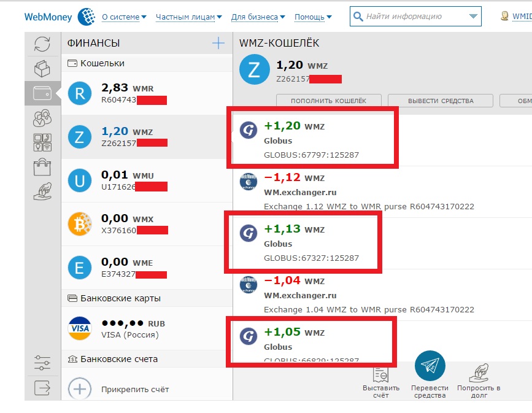Click the plus circle icon for Прикрепить счёт
Viewport: 532px width, 413px height.
tap(80, 389)
